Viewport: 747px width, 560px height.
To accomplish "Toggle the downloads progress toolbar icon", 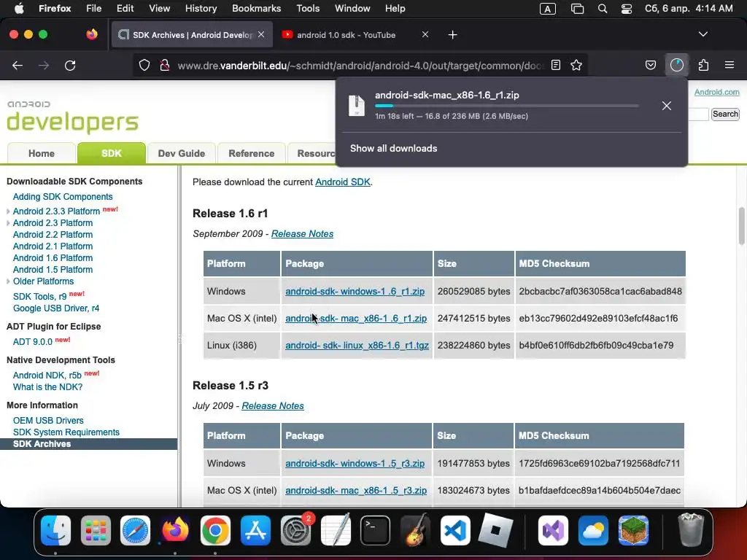I will [x=676, y=65].
